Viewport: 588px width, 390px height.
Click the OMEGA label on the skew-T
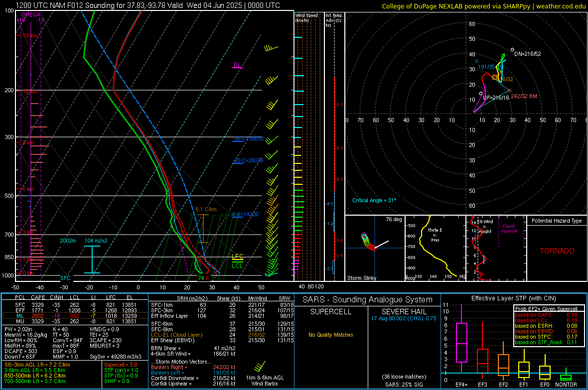(31, 14)
